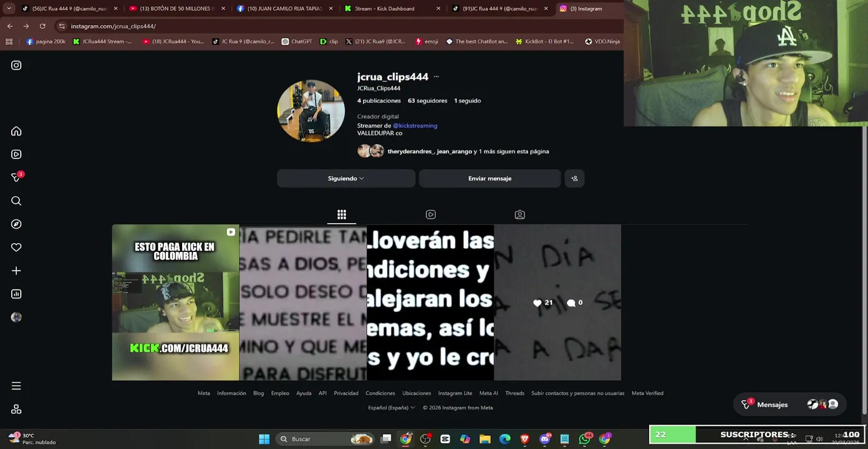This screenshot has width=868, height=449.
Task: Open the Español (España) language dropdown
Action: 392,408
